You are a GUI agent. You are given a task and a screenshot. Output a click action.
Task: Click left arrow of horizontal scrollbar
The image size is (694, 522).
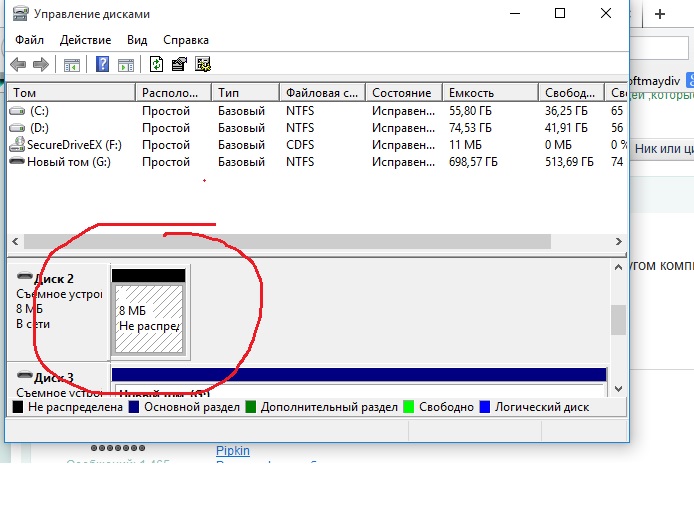[15, 241]
